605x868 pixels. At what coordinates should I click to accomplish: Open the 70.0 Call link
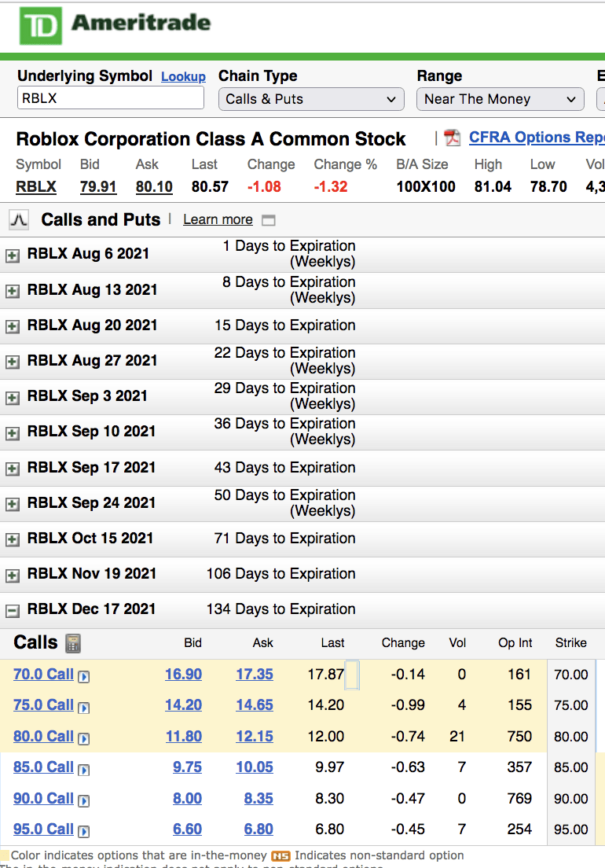pyautogui.click(x=43, y=675)
